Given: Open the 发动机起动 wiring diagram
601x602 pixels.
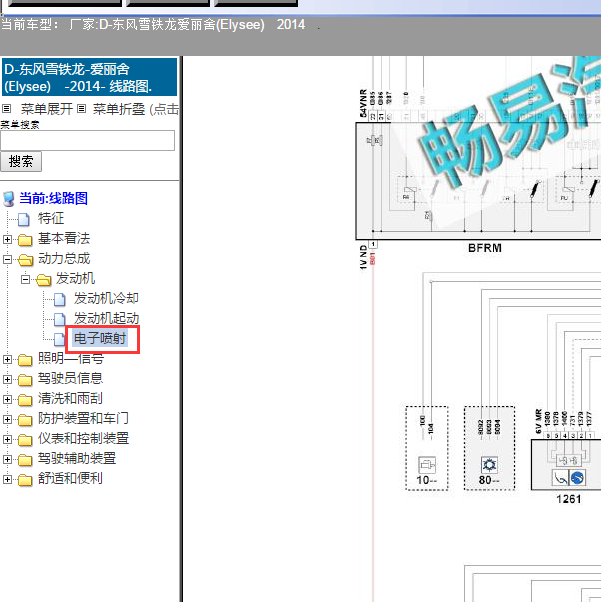Looking at the screenshot, I should (x=106, y=318).
